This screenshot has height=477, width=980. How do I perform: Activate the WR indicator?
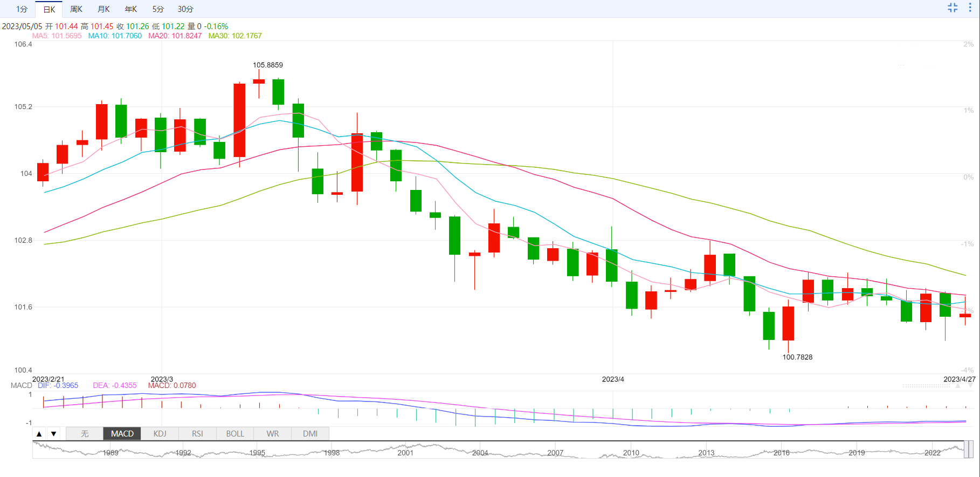click(273, 434)
